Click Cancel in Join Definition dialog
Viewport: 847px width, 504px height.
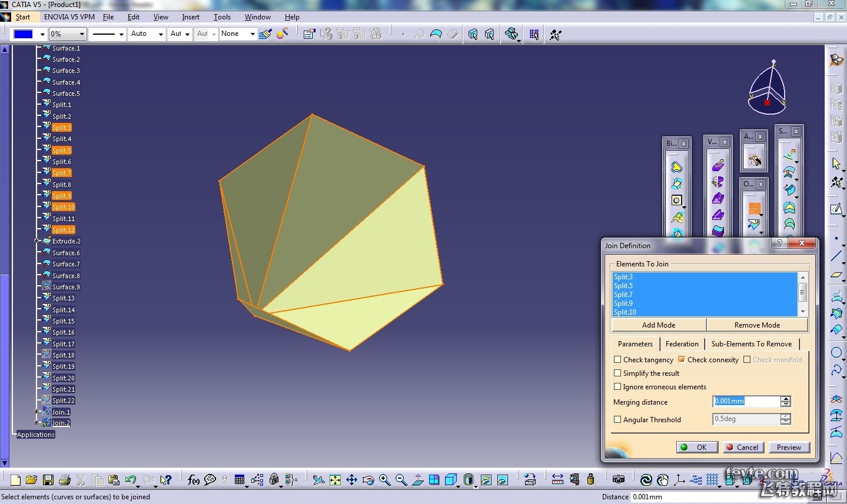[x=743, y=447]
